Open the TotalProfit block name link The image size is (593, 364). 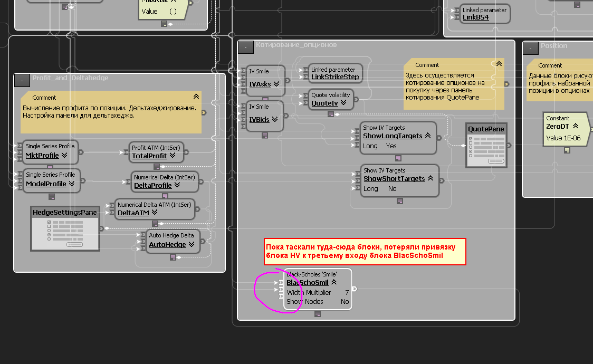pyautogui.click(x=149, y=156)
